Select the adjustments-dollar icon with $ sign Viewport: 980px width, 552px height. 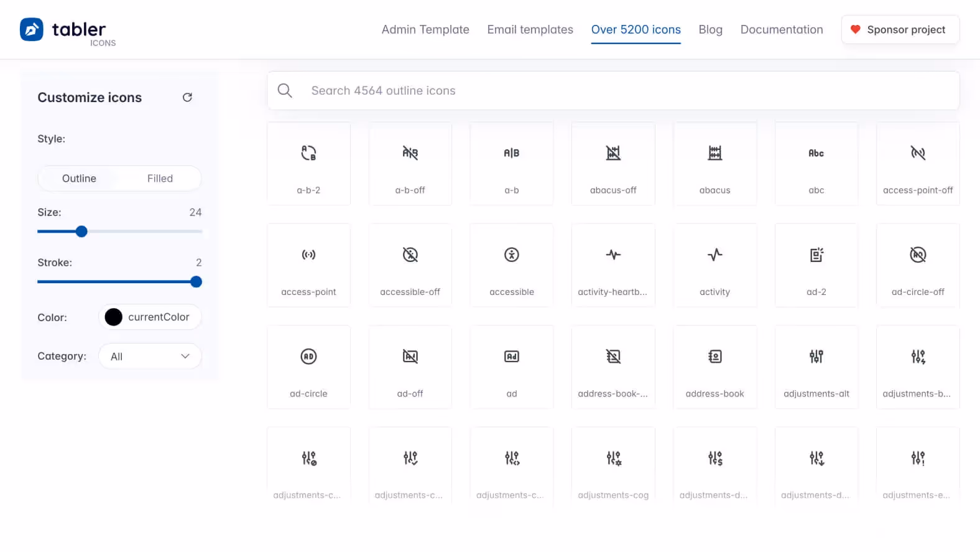(714, 465)
